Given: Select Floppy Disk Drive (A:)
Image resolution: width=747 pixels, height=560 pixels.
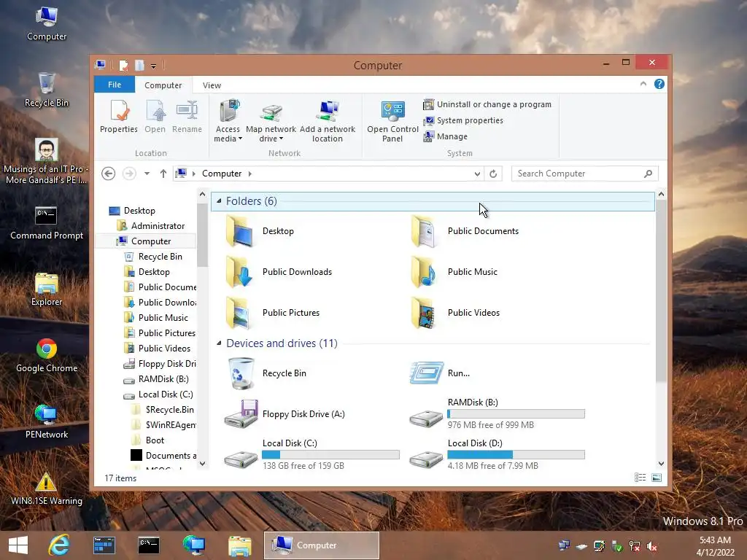Looking at the screenshot, I should 285,414.
